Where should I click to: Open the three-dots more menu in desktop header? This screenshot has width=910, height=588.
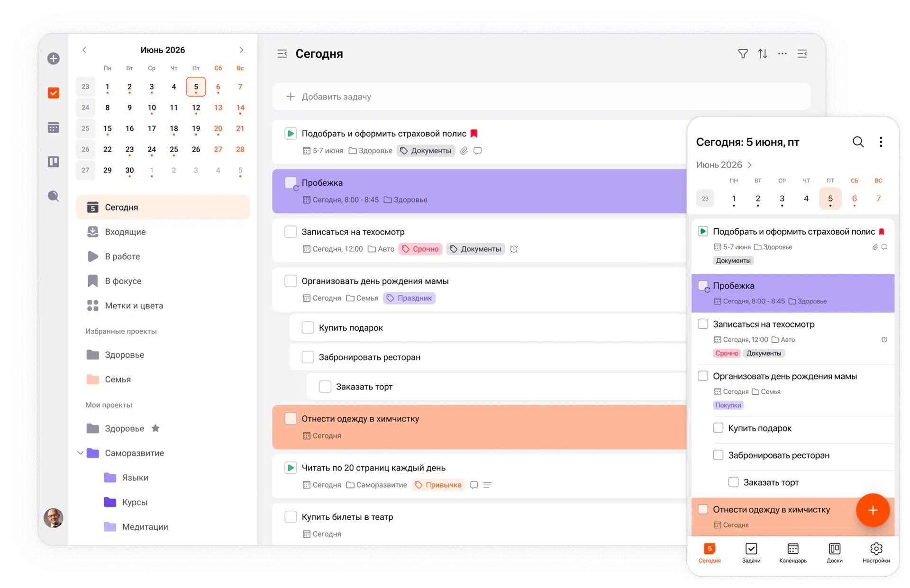[783, 54]
